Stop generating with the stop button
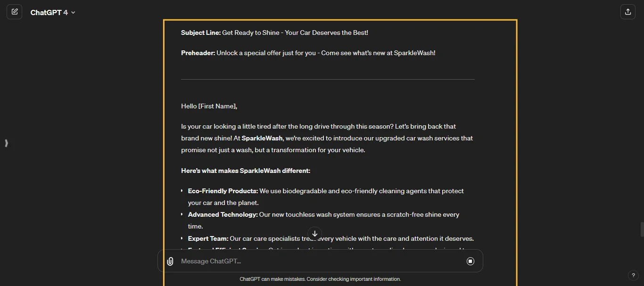Screen dimensions: 644x286 pos(470,261)
